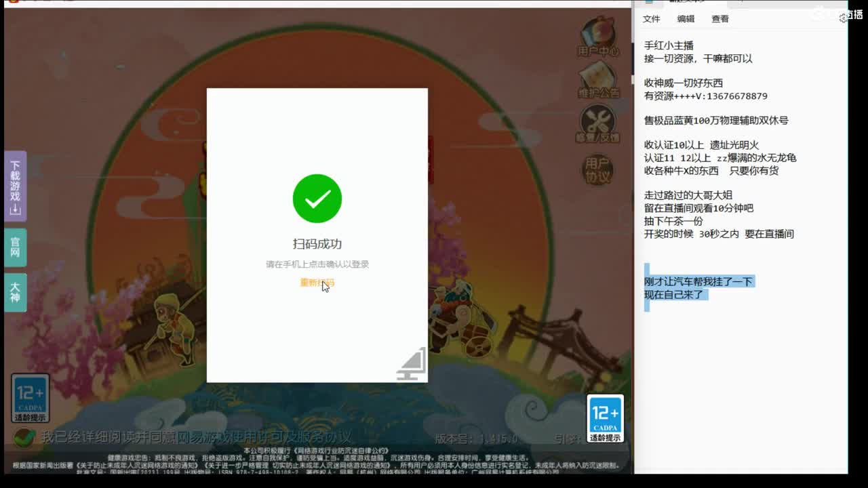868x488 pixels.
Task: Open the 用户协议 user agreement icon
Action: 598,169
